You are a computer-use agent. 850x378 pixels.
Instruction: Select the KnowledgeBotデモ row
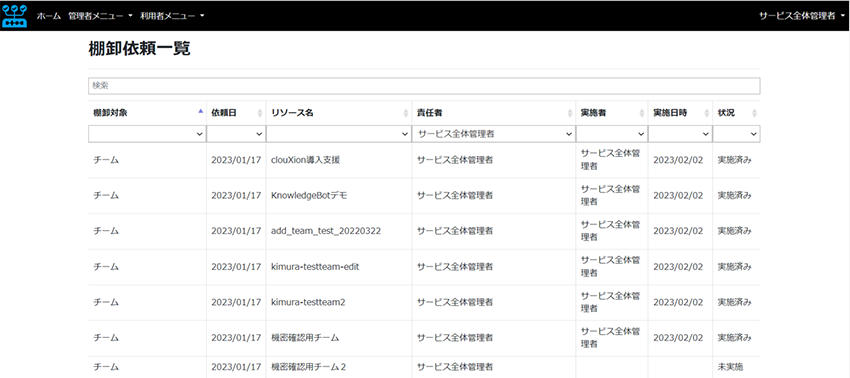coord(424,195)
